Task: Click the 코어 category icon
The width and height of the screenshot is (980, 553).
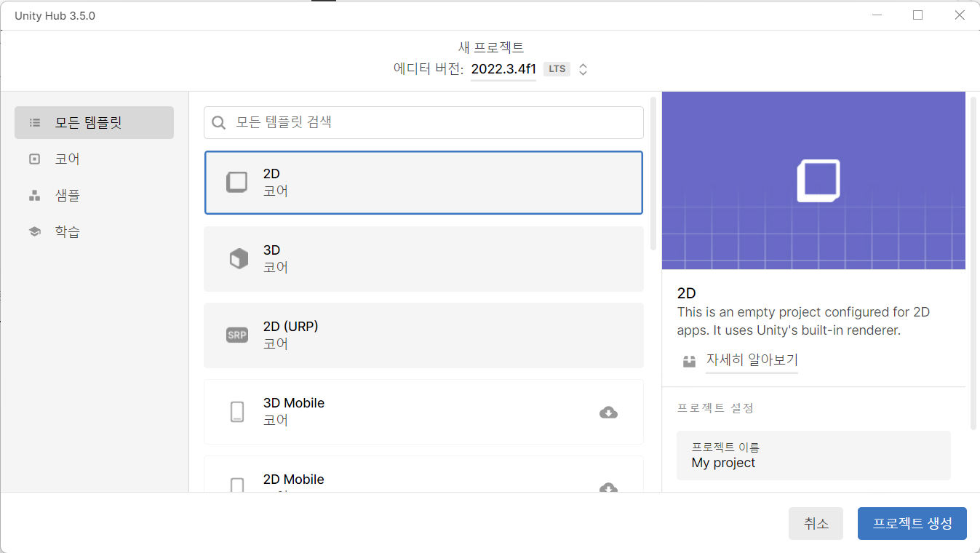Action: pyautogui.click(x=35, y=159)
